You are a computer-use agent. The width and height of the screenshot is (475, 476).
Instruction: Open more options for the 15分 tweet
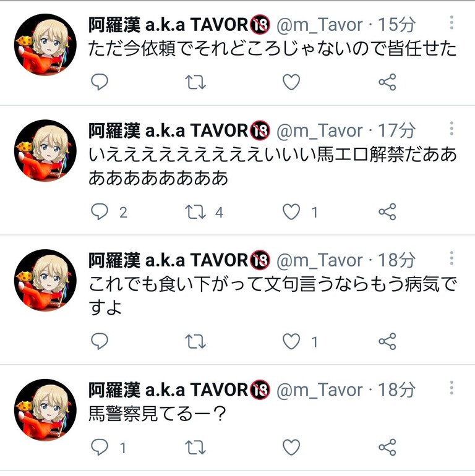pyautogui.click(x=451, y=22)
